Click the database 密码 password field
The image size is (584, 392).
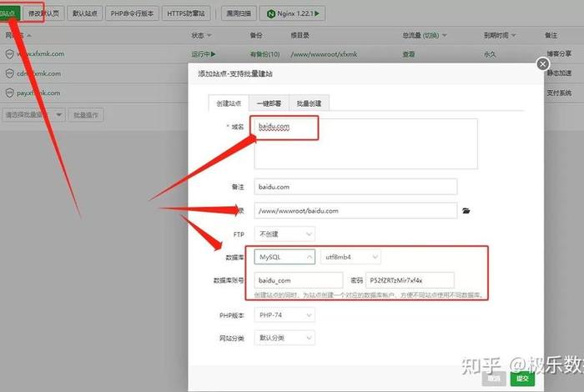pos(410,280)
